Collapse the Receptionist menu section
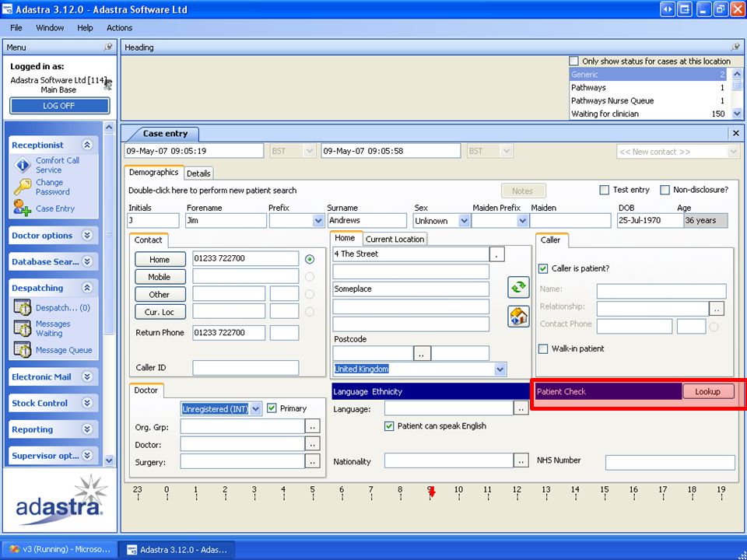Image resolution: width=747 pixels, height=560 pixels. click(87, 145)
